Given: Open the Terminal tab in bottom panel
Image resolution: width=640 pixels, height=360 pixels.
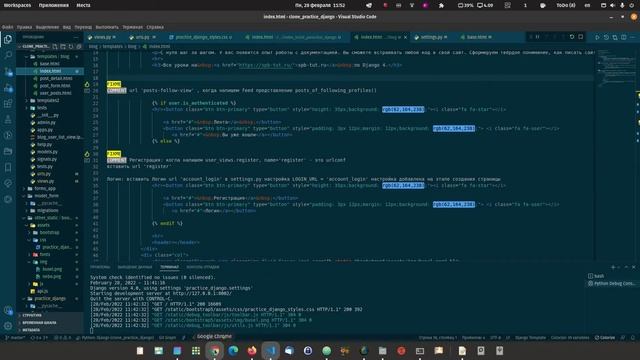Looking at the screenshot, I should point(169,267).
